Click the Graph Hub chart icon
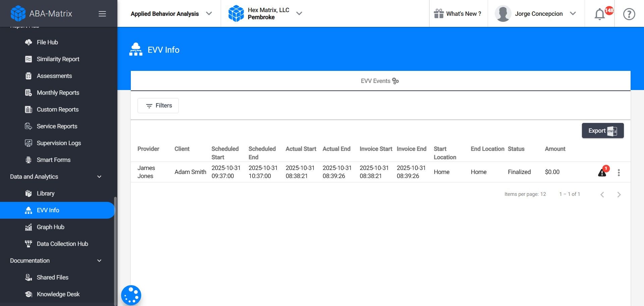644x306 pixels. pos(29,227)
